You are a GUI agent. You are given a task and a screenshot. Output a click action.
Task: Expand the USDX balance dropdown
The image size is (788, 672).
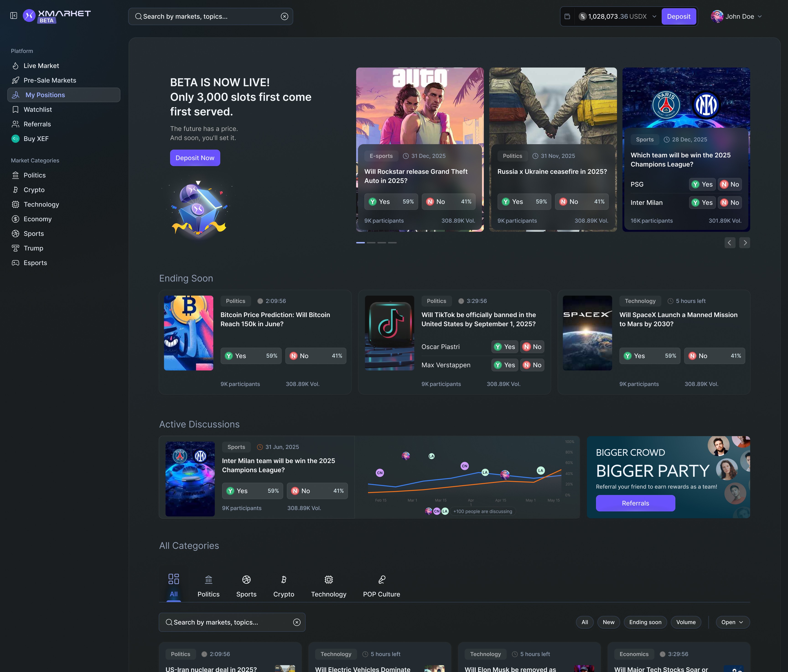tap(655, 16)
